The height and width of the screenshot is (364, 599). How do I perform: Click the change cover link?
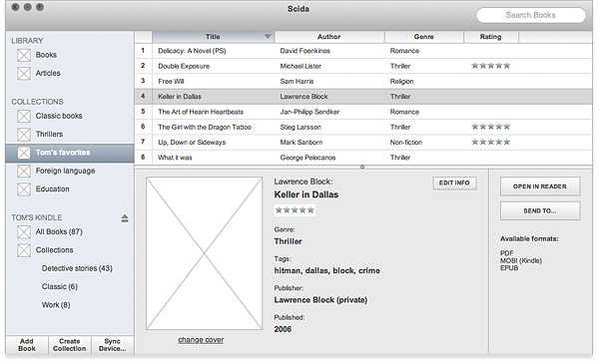[201, 340]
